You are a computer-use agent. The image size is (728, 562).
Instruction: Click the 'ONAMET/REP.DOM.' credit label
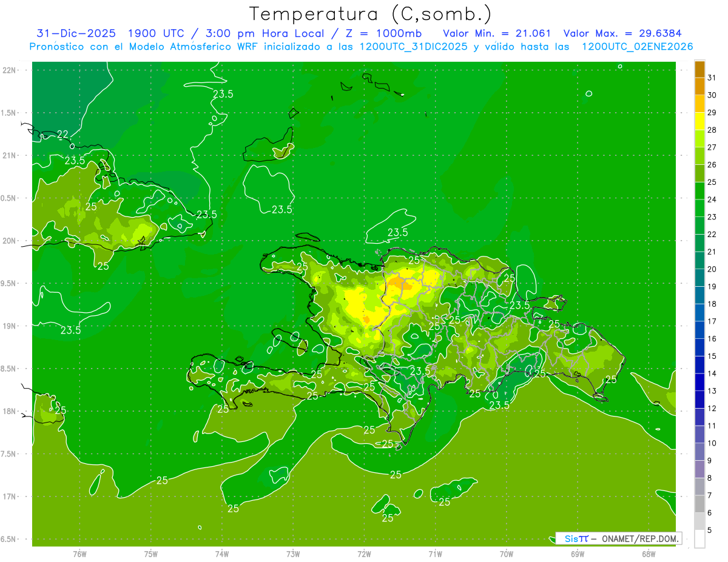tap(641, 538)
